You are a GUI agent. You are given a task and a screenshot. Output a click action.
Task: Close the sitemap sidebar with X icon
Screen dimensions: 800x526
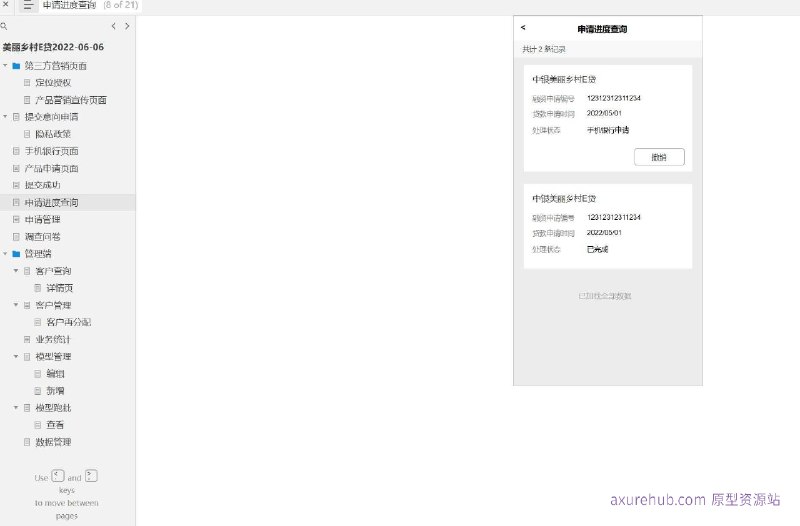point(6,5)
